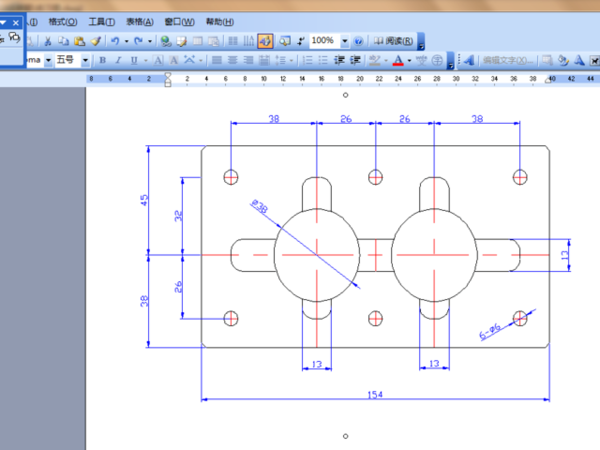Click the 154 dimension label in drawing
Image resolution: width=600 pixels, height=450 pixels.
375,396
